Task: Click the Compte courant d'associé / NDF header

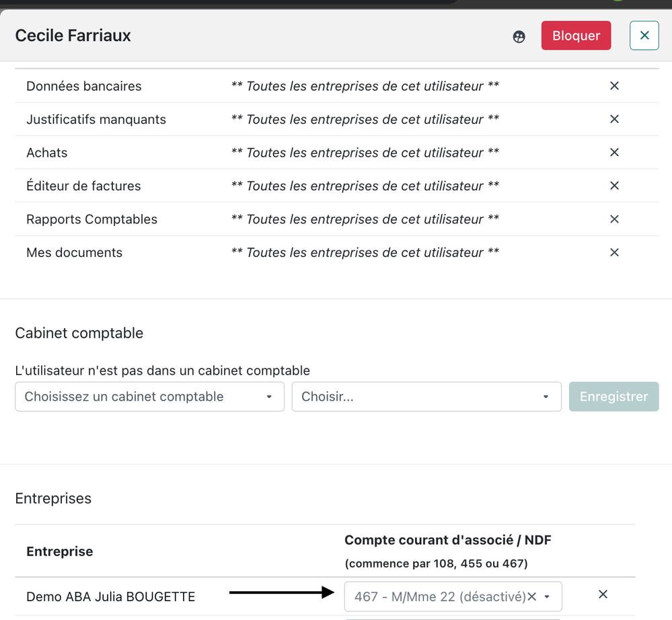Action: [448, 540]
